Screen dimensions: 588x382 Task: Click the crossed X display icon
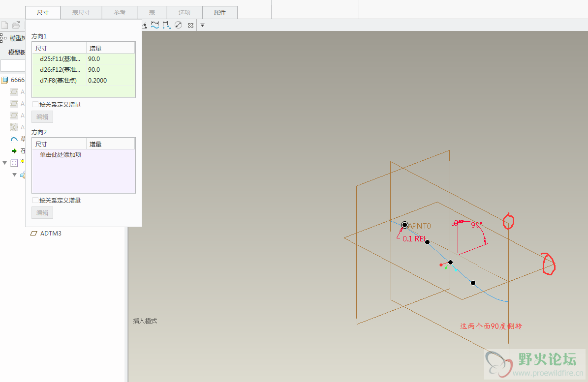[x=190, y=25]
